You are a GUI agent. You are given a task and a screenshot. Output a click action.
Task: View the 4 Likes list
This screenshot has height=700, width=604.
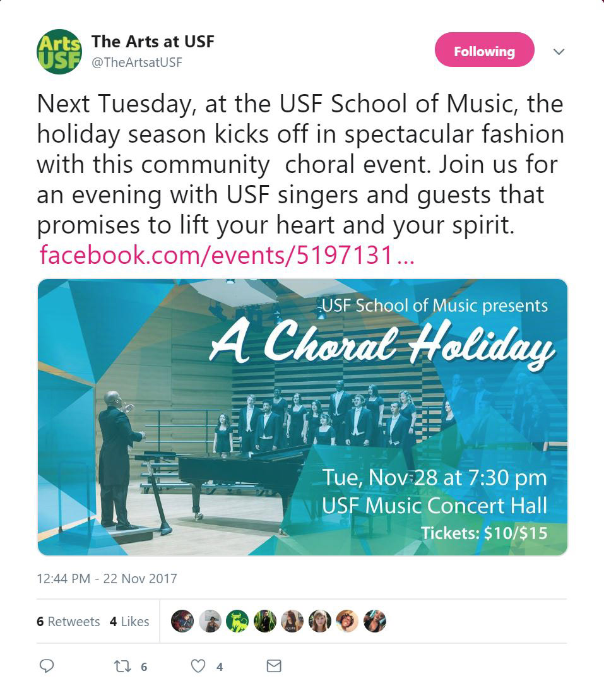pos(129,621)
